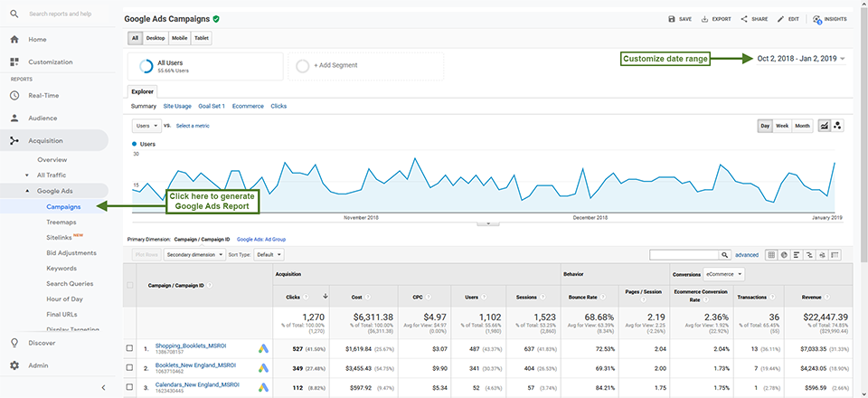Open the Shopping_Booklets_MSROI campaign link
The image size is (868, 398).
tap(191, 346)
